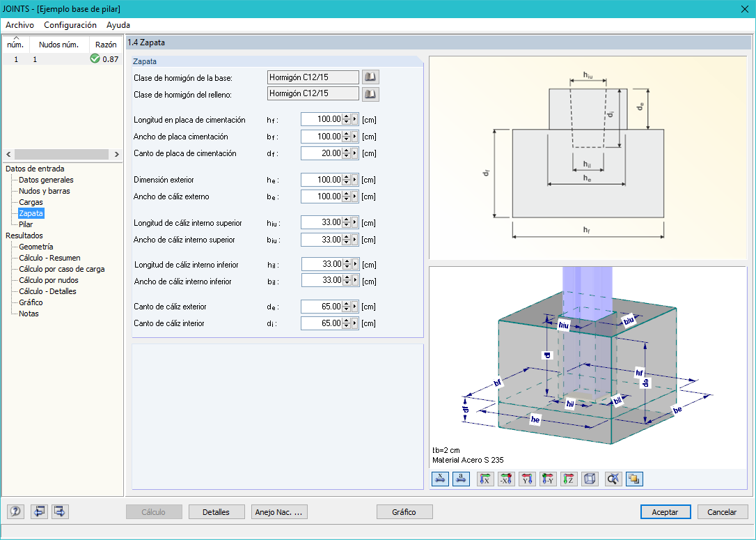Viewport: 756px width, 540px height.
Task: Open arrow menu beside de Canto de cáliz exterior
Action: [355, 307]
